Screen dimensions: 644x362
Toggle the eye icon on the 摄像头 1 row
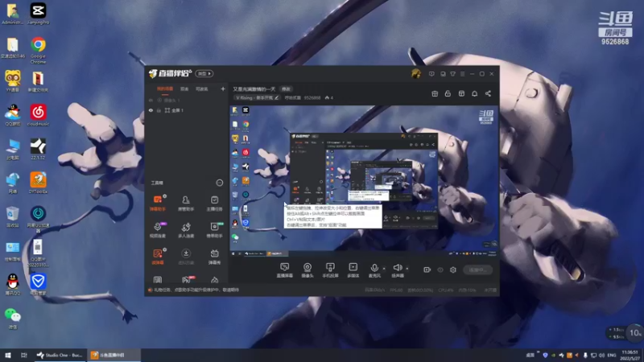point(151,100)
